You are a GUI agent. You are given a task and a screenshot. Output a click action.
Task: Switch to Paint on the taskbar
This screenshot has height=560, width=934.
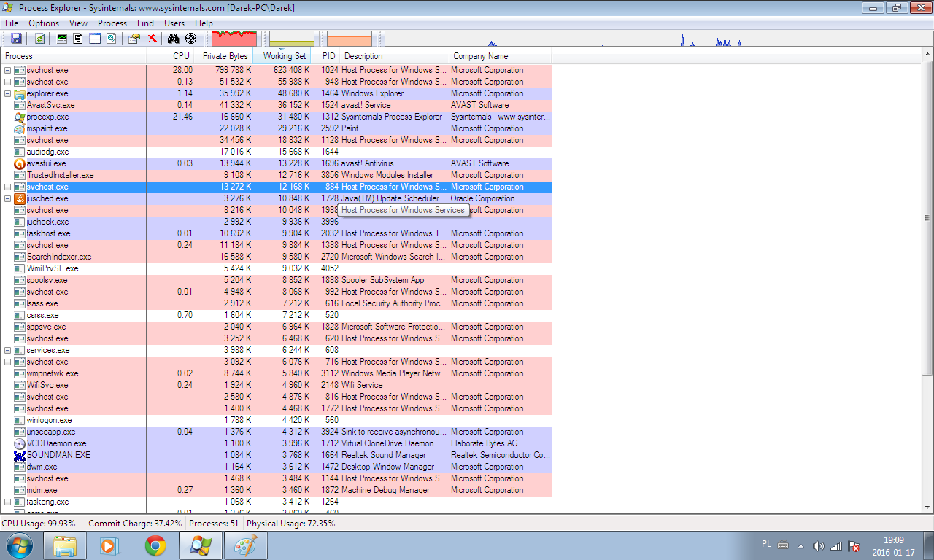point(245,545)
